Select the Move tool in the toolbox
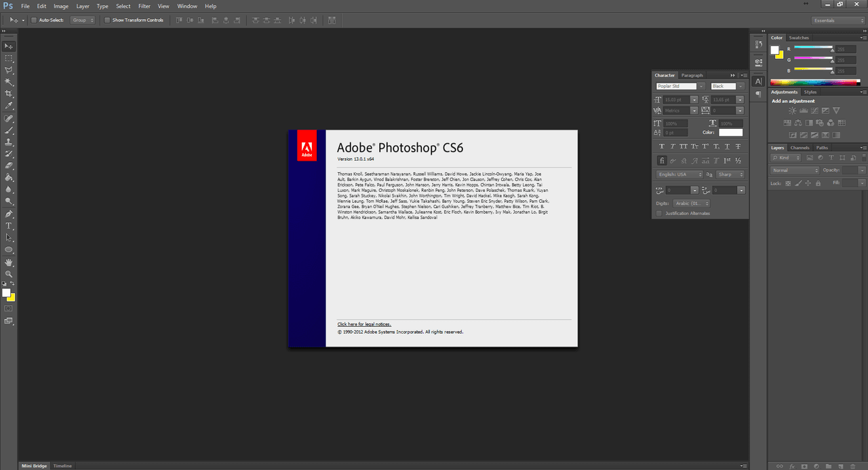The width and height of the screenshot is (868, 470). (x=9, y=46)
